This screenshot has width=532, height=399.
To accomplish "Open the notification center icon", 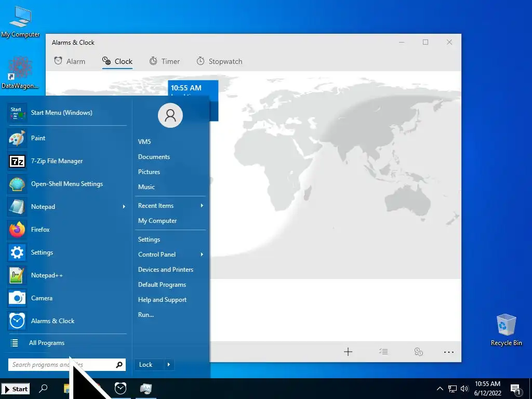I will [x=516, y=389].
